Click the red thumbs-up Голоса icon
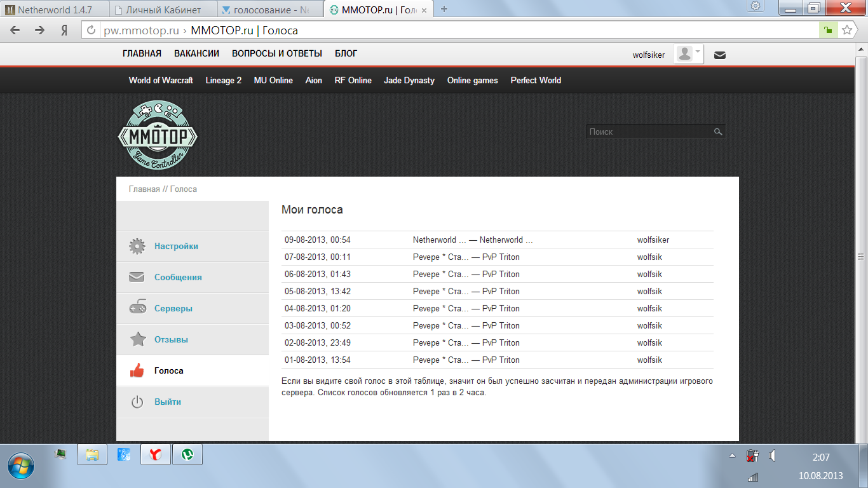Image resolution: width=868 pixels, height=488 pixels. (x=137, y=370)
